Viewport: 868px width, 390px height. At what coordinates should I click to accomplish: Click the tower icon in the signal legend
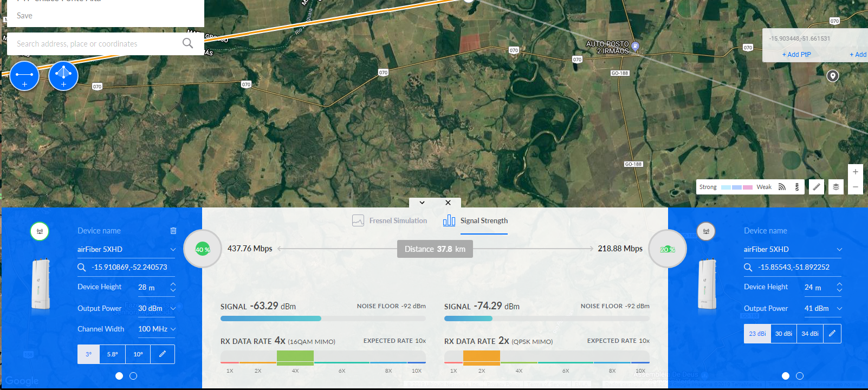click(x=796, y=187)
